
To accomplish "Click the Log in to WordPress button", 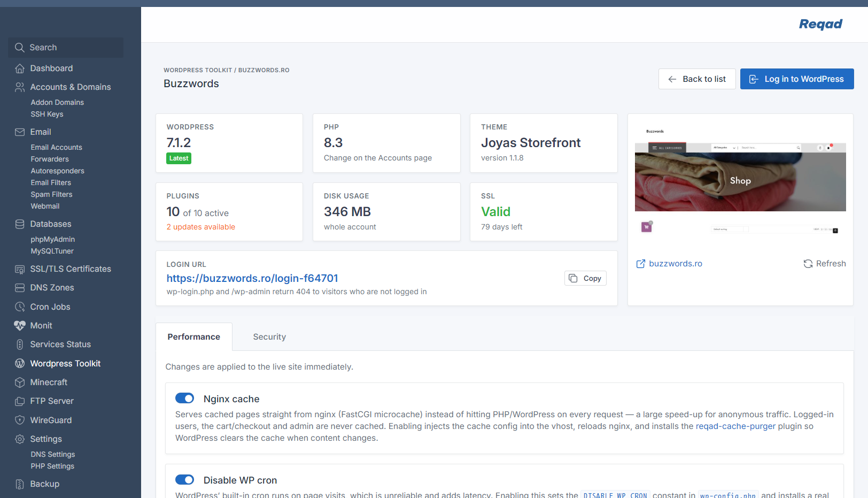I will tap(797, 79).
